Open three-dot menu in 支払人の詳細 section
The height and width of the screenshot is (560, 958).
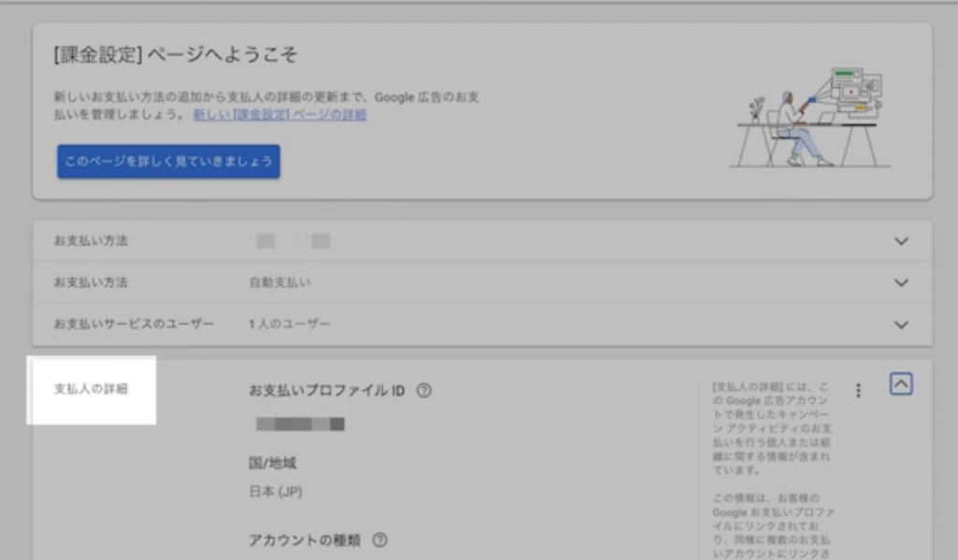coord(858,391)
